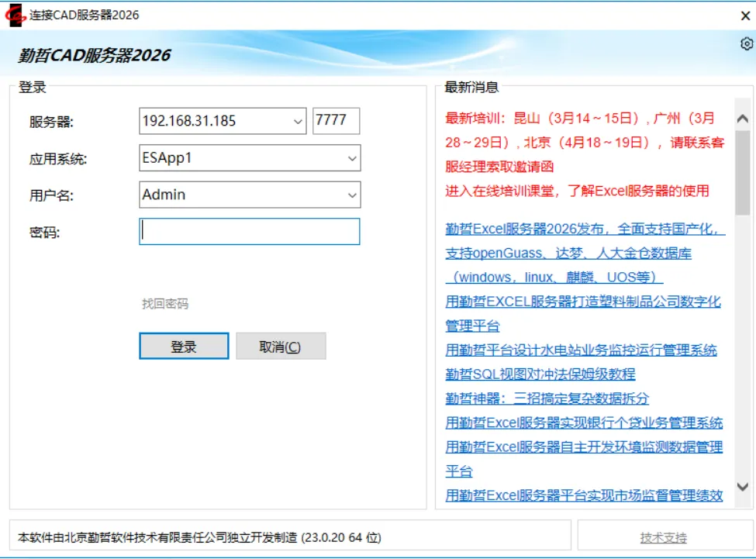Click the 登录 button
The height and width of the screenshot is (559, 756).
pyautogui.click(x=184, y=346)
